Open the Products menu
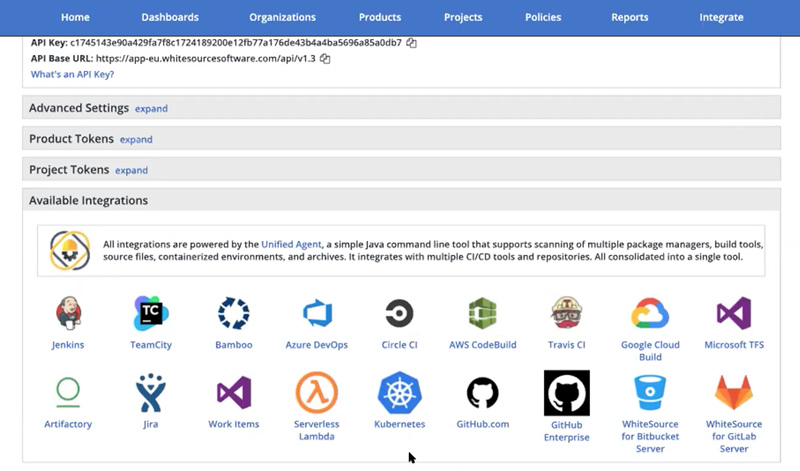Viewport: 800px width, 471px height. (380, 17)
